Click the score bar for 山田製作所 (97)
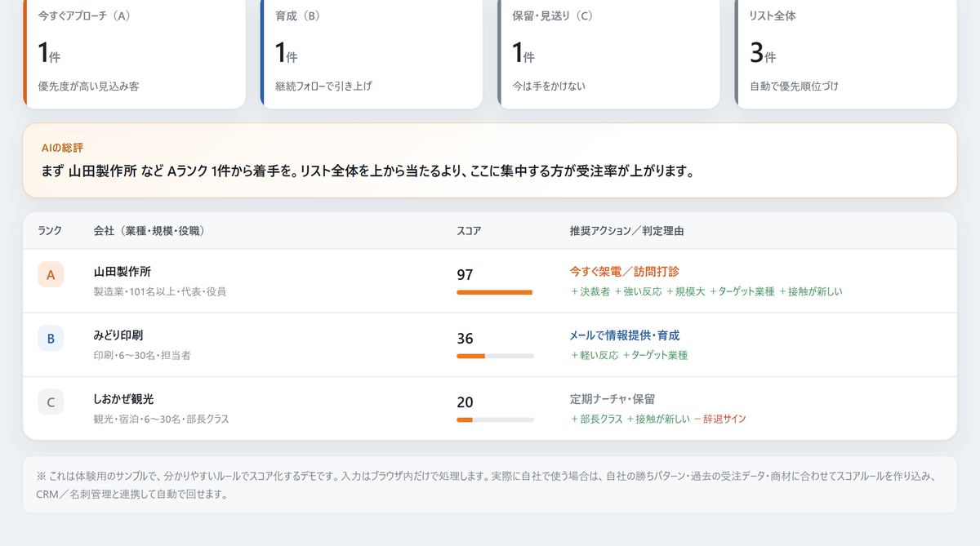 click(495, 292)
